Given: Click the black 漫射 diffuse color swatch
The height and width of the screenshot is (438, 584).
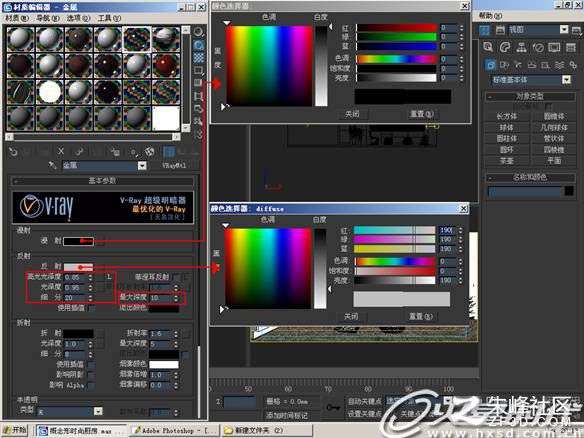Looking at the screenshot, I should pyautogui.click(x=78, y=241).
